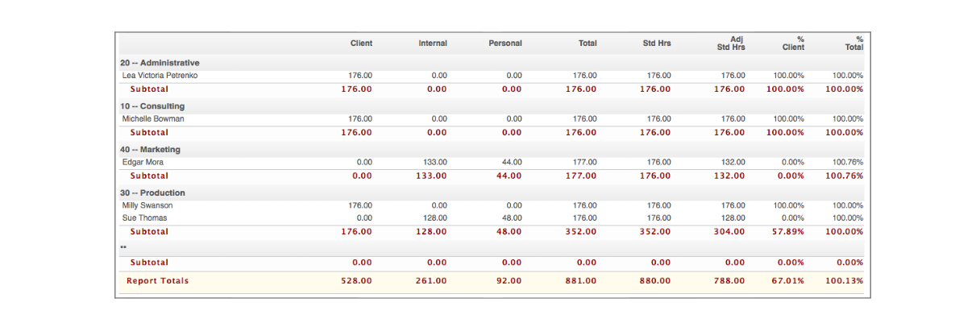Click the 40 -- Marketing group heading
The height and width of the screenshot is (323, 980).
click(150, 150)
